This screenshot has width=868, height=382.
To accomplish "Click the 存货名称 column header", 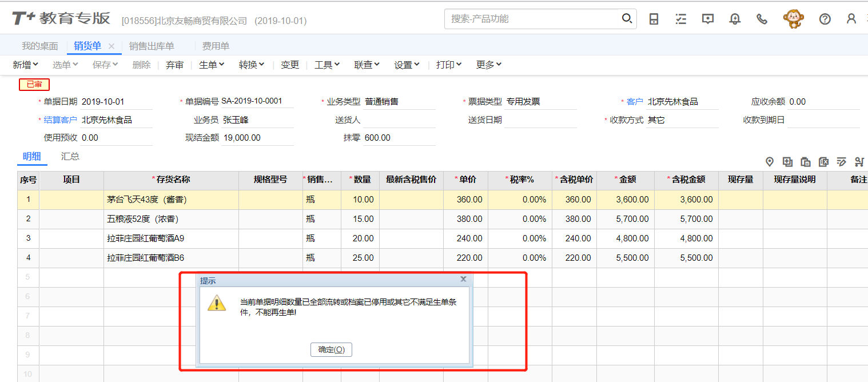I will [171, 180].
